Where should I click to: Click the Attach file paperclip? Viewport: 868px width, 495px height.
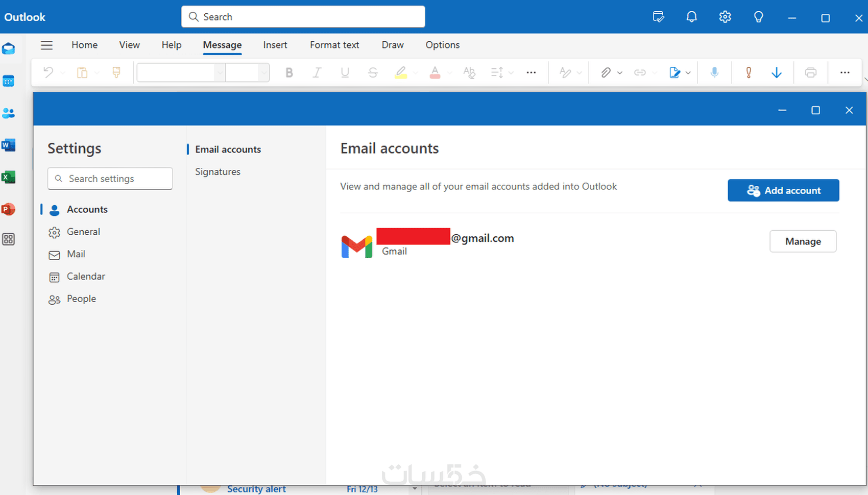coord(606,72)
